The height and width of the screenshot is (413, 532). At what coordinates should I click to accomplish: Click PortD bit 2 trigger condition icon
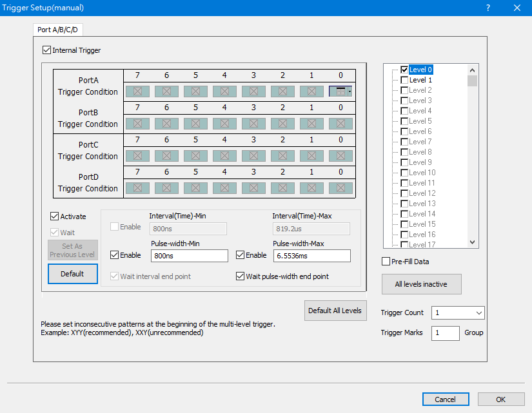click(x=282, y=188)
